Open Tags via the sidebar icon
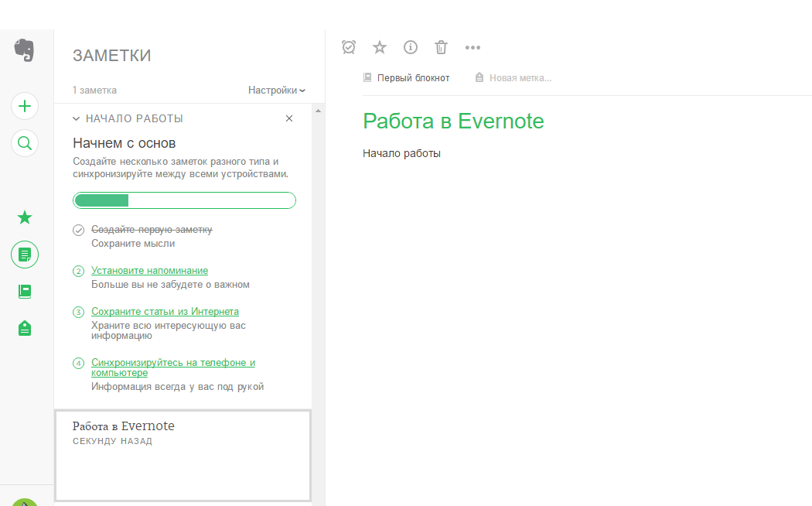812x506 pixels. pyautogui.click(x=24, y=327)
